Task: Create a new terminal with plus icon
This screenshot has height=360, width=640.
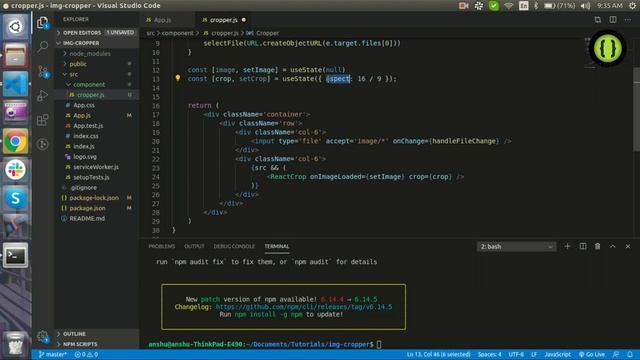Action: (x=567, y=246)
